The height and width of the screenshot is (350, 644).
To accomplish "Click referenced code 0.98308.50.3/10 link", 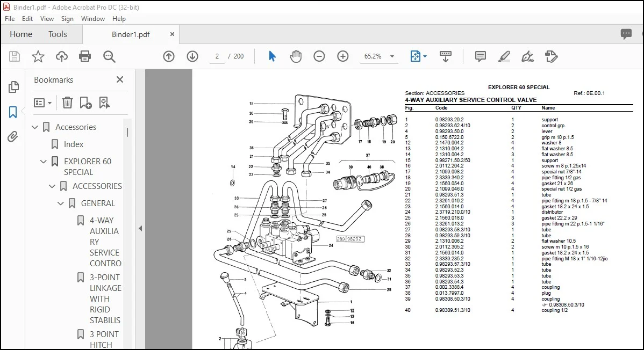I will [567, 305].
